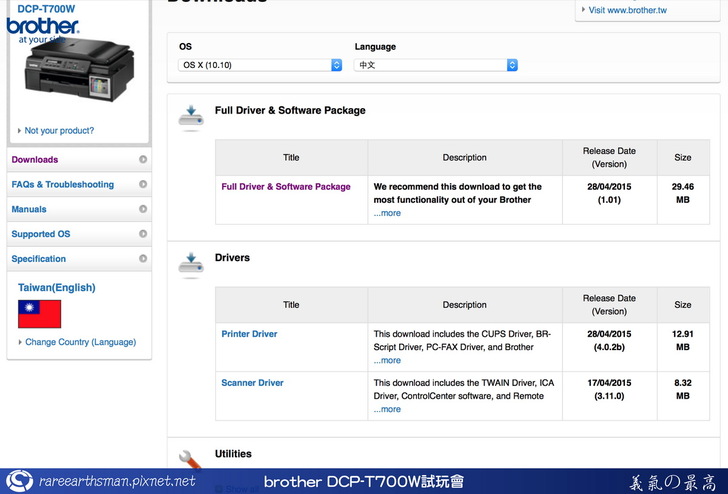Click the download icon beside Full Driver heading
Viewport: 728px width, 494px height.
tap(191, 117)
